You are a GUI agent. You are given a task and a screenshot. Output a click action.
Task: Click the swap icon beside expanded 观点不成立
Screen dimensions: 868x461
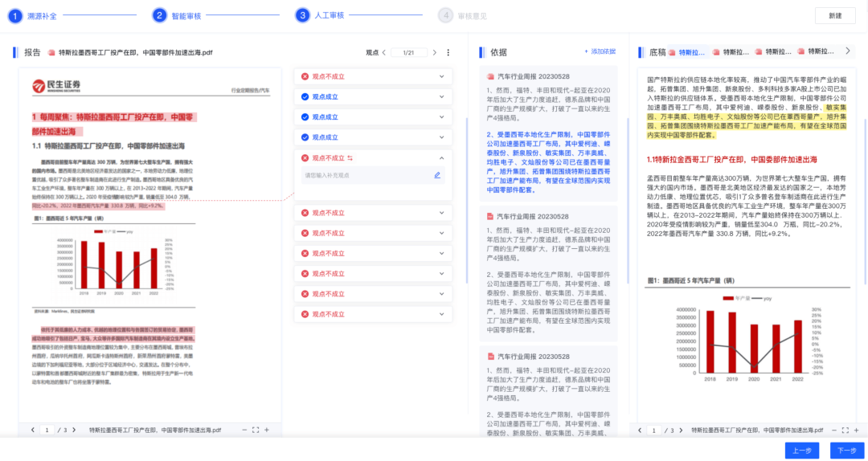[x=350, y=158]
